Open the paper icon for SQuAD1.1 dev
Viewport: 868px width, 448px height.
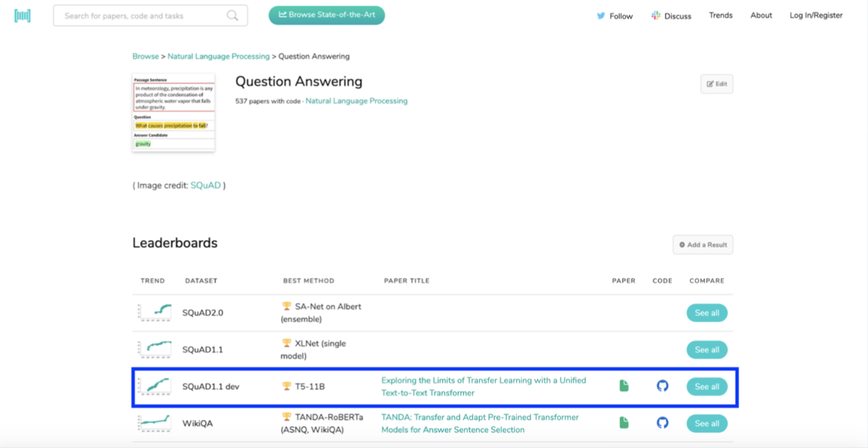coord(624,386)
